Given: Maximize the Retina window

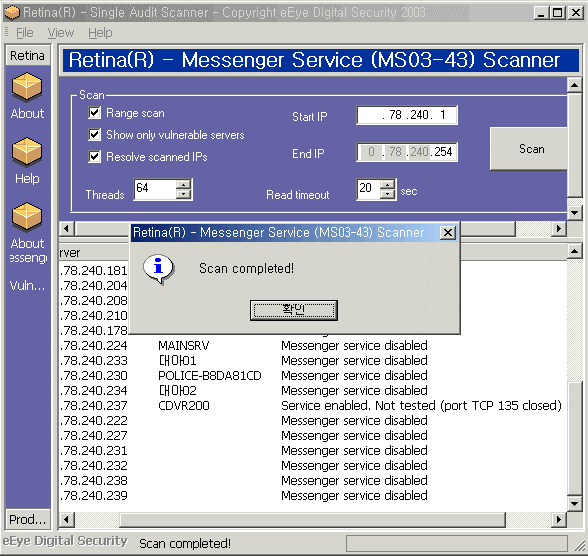Looking at the screenshot, I should 558,13.
